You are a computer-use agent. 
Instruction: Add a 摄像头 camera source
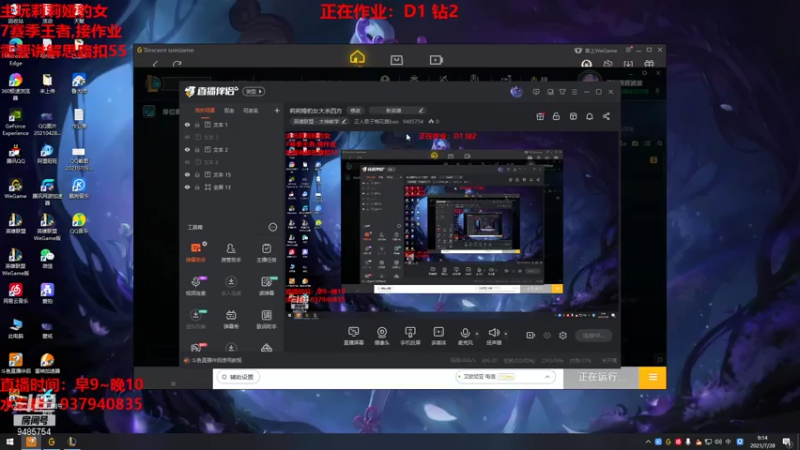(382, 336)
